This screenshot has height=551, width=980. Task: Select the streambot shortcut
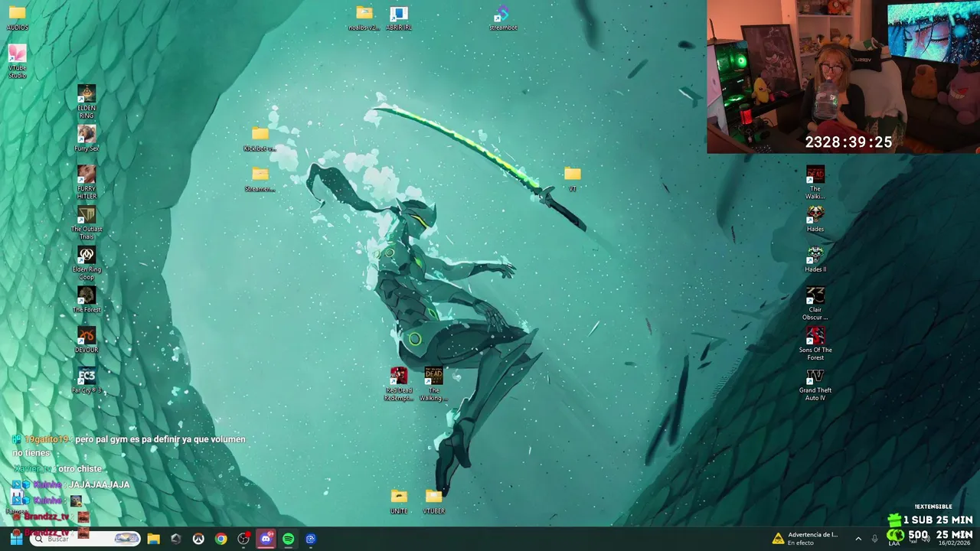point(503,18)
